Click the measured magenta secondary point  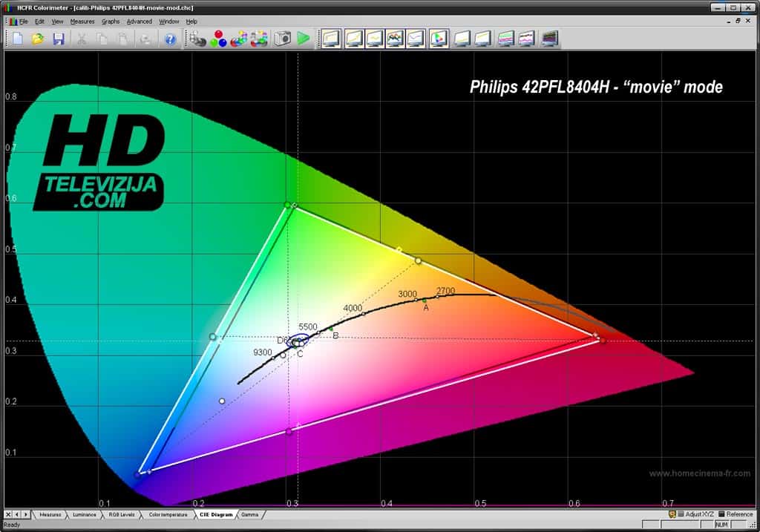(289, 431)
